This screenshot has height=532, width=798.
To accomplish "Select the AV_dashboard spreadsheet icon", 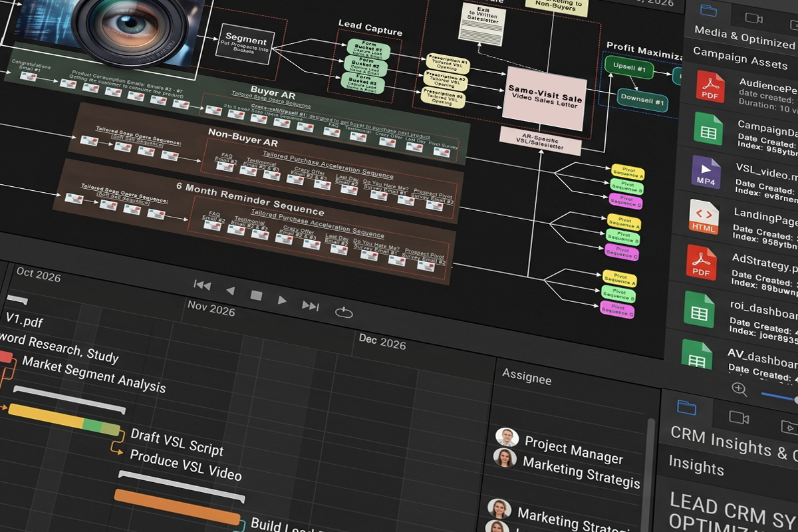I will tap(696, 354).
